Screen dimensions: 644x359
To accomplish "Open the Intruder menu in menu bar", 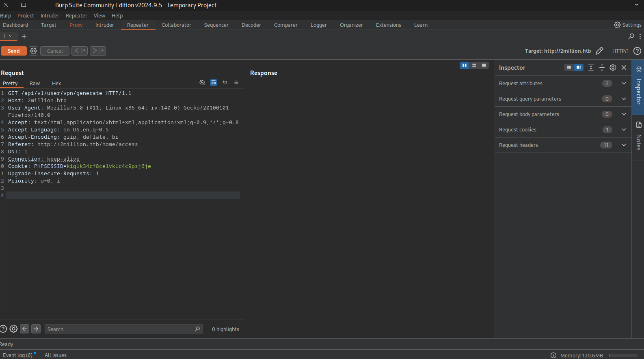I will [50, 15].
